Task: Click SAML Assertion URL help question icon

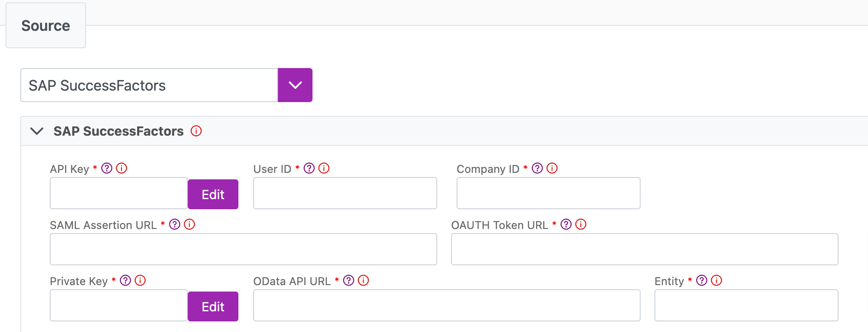Action: (x=174, y=224)
